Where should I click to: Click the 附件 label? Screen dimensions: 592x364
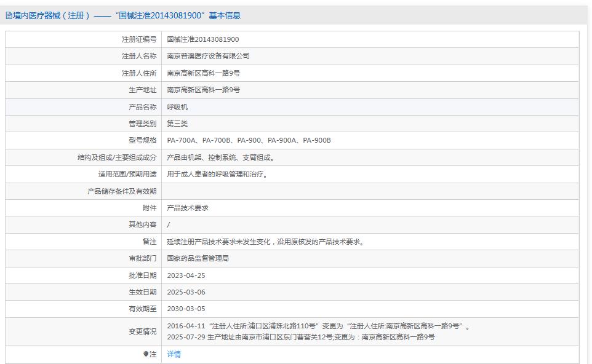[150, 208]
